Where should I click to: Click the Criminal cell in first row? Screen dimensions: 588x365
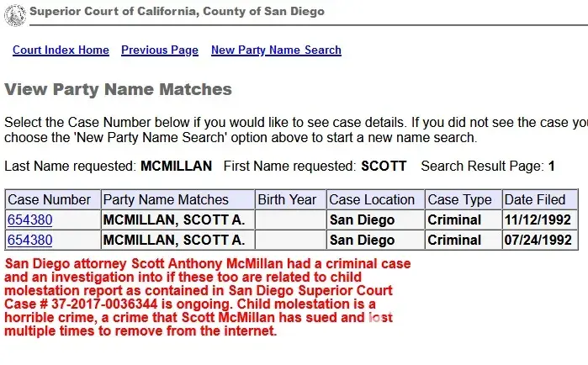(454, 220)
